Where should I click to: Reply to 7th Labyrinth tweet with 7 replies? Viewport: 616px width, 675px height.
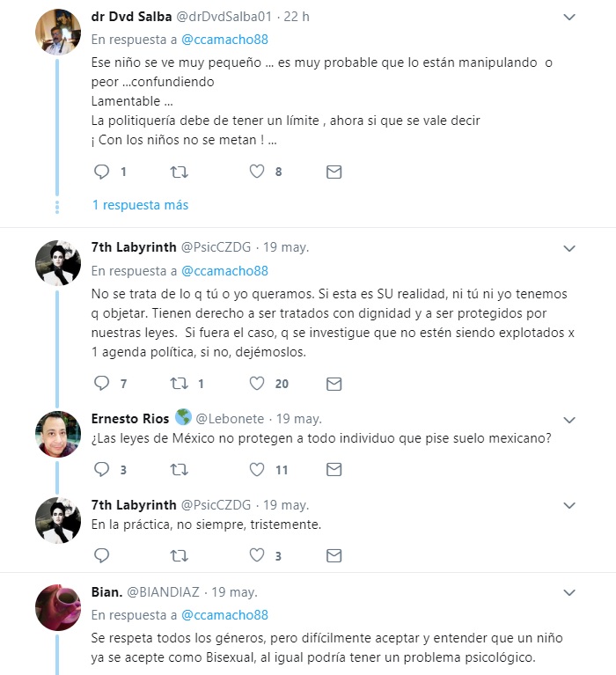[x=101, y=383]
